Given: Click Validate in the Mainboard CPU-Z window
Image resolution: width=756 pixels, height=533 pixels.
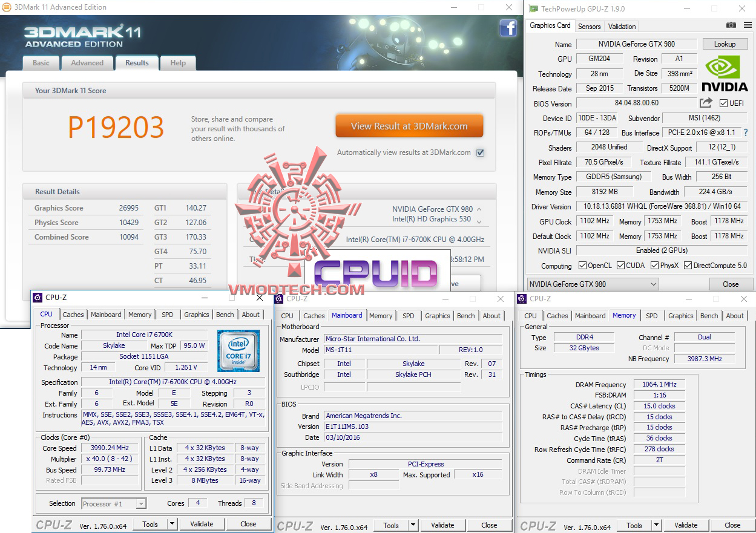Looking at the screenshot, I should tap(442, 526).
